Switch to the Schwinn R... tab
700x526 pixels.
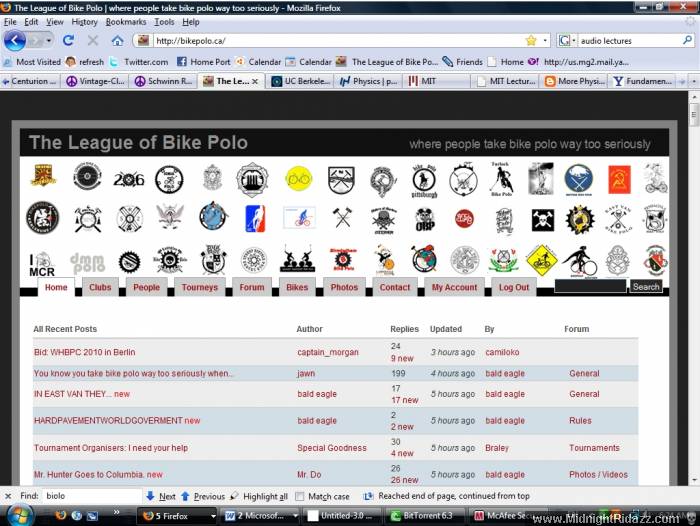click(x=163, y=81)
